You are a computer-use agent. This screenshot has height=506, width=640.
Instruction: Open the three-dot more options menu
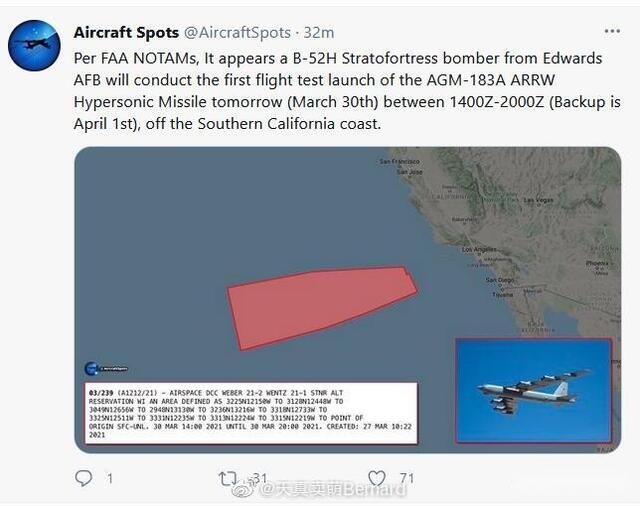click(x=612, y=31)
